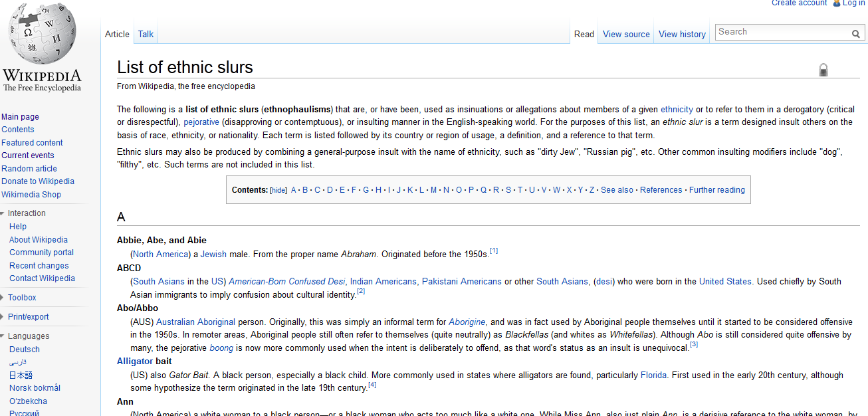Open the View source tab

point(626,34)
